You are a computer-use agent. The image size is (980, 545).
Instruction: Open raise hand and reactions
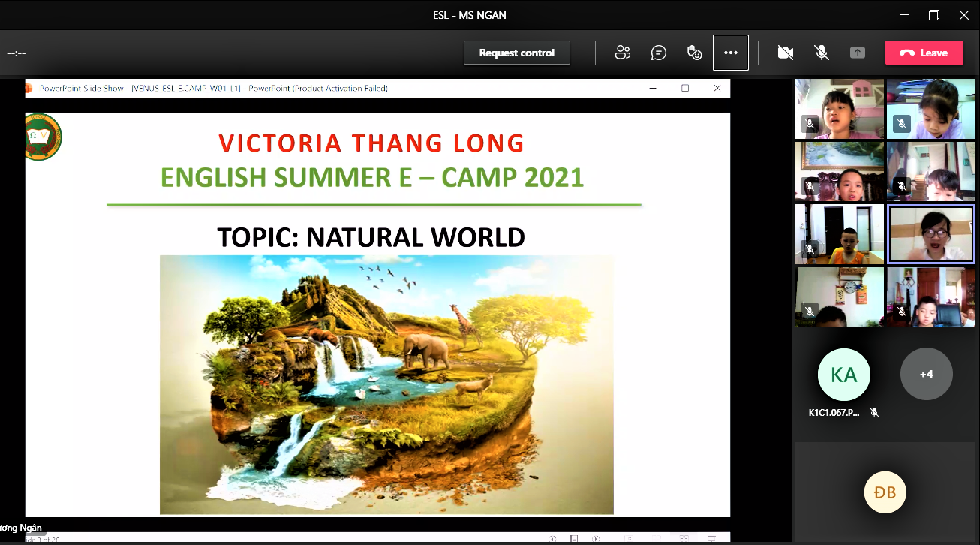(695, 53)
